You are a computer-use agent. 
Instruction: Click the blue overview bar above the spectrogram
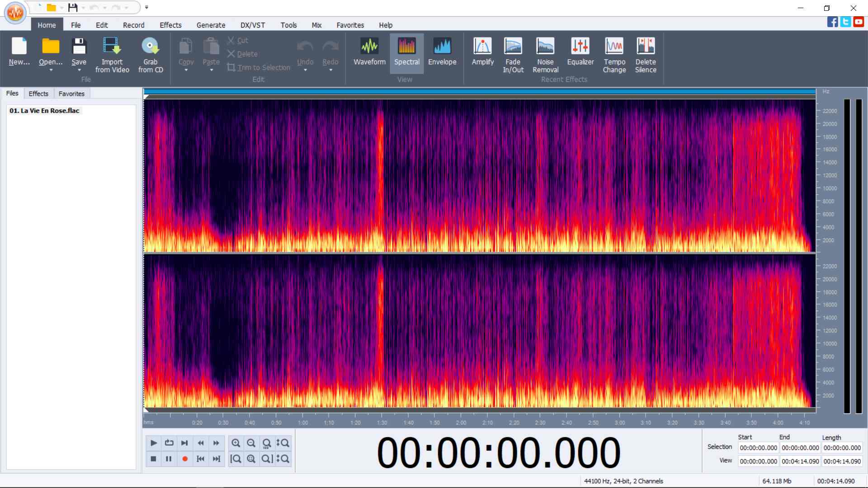point(480,92)
